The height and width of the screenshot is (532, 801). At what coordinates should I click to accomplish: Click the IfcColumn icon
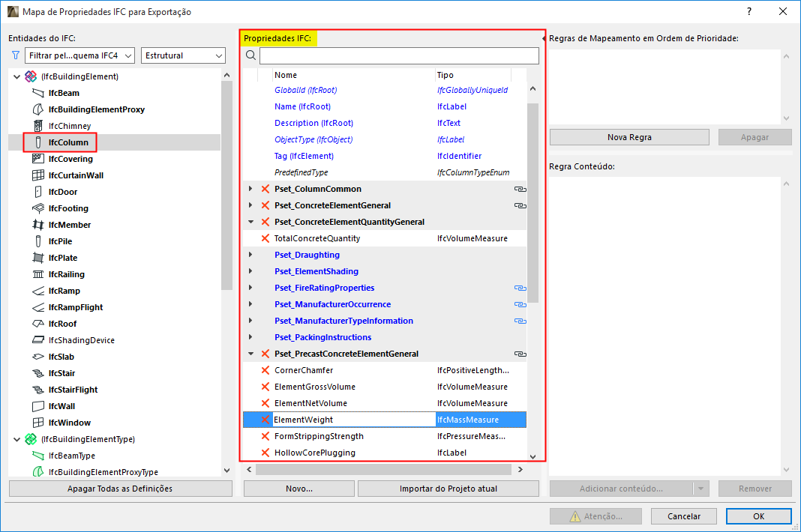(x=37, y=142)
